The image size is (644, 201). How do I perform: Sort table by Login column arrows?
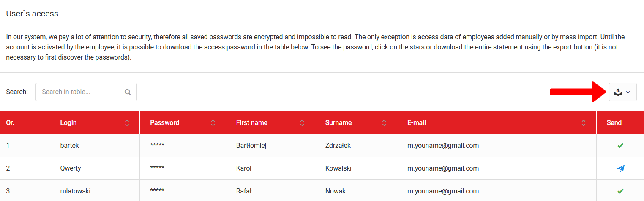[127, 123]
